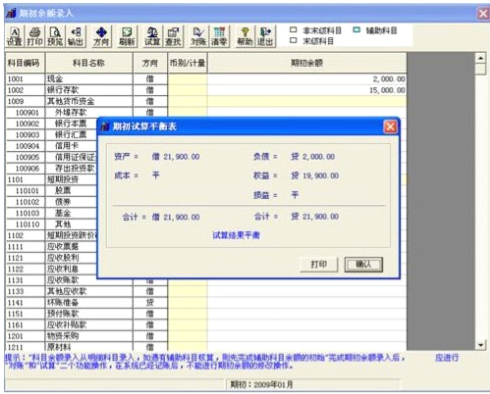
Task: Click the 刷新 refresh toolbar icon
Action: point(127,36)
